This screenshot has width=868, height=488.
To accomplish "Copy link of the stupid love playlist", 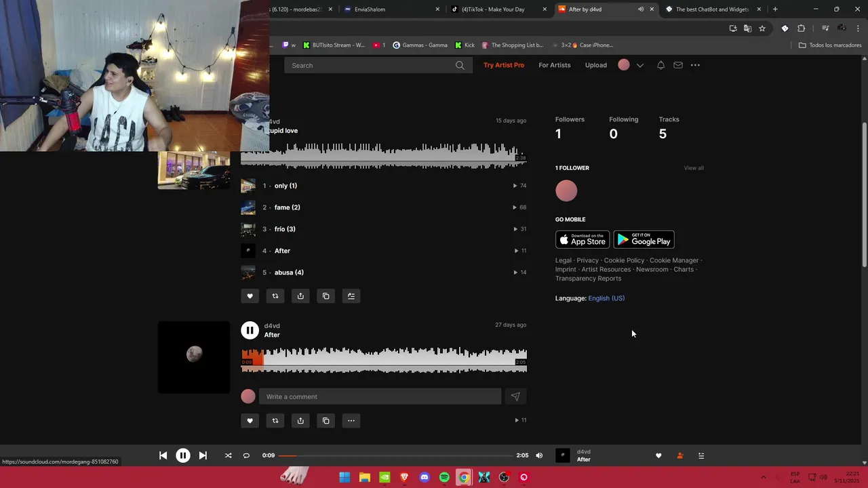I will 326,296.
